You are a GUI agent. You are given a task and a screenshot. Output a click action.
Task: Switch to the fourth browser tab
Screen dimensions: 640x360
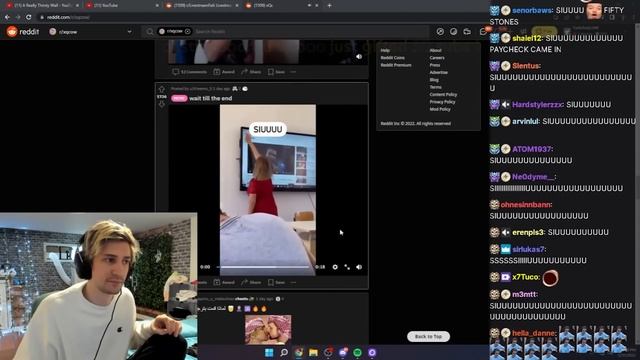click(x=282, y=5)
